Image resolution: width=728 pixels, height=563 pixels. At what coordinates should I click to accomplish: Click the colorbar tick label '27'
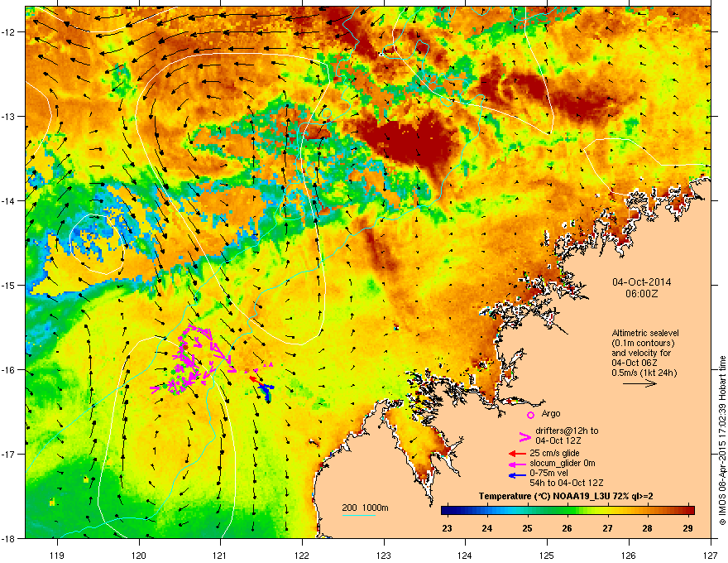tap(607, 528)
